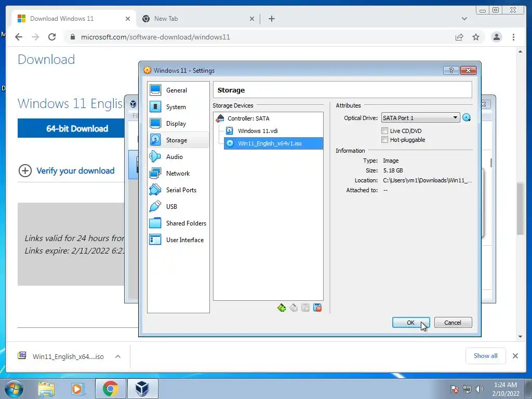Click the optical disc icon beside the ISO entry
Image resolution: width=532 pixels, height=399 pixels.
(230, 143)
